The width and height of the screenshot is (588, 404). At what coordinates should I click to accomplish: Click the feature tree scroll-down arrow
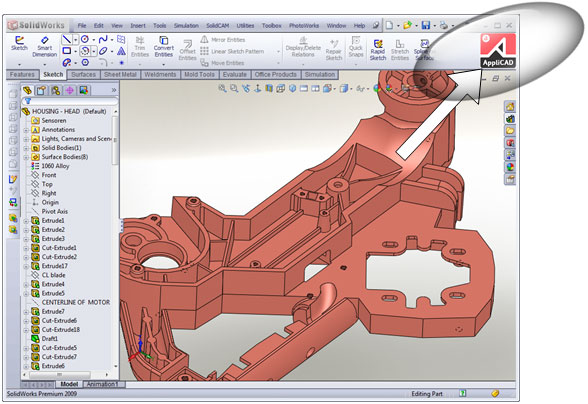[116, 366]
